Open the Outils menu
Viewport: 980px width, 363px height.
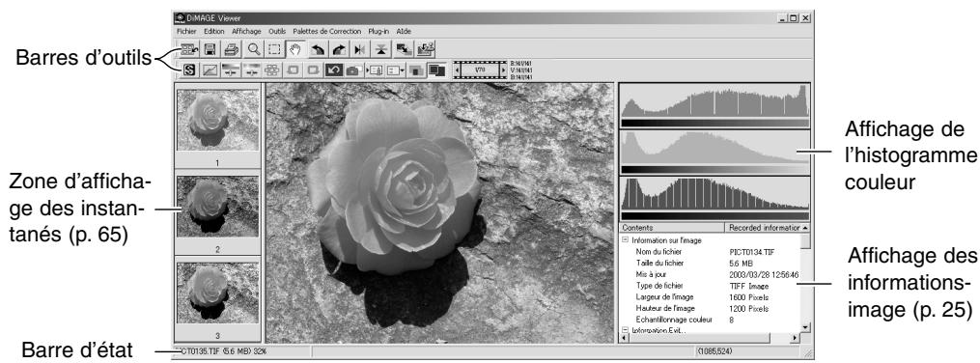(277, 31)
